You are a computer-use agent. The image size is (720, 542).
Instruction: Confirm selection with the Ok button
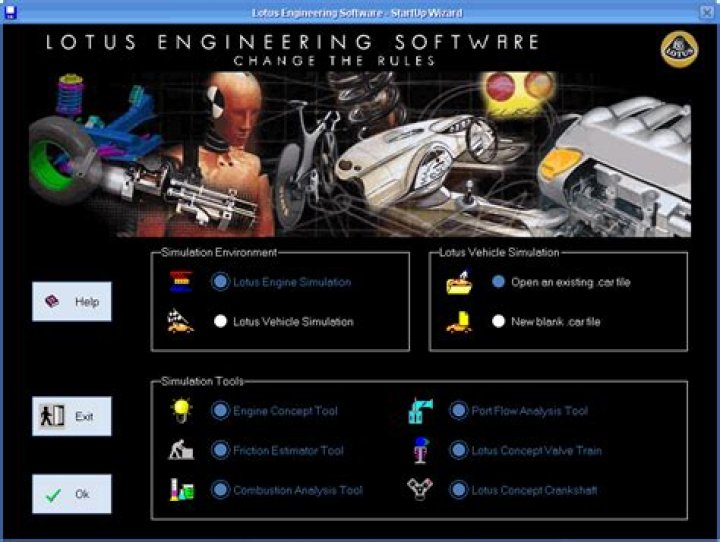72,494
